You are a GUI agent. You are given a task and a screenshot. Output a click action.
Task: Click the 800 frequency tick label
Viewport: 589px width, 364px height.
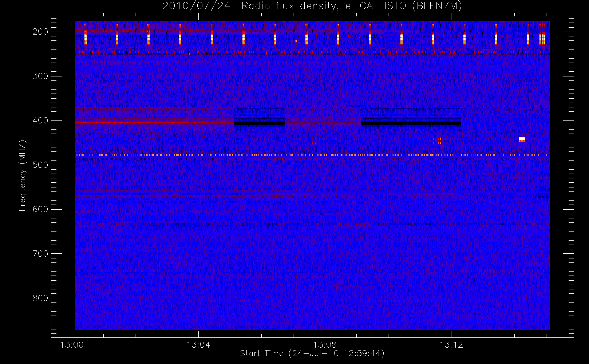(40, 298)
